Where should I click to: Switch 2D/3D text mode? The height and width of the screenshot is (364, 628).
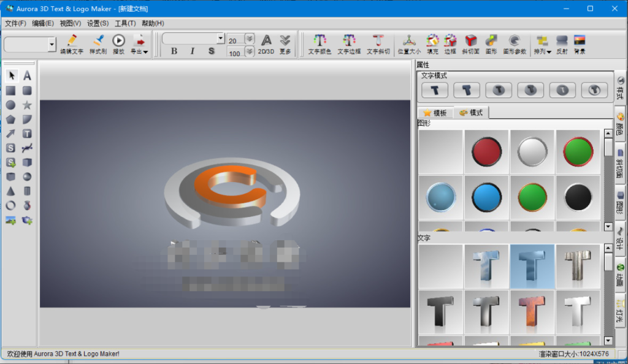coord(266,44)
